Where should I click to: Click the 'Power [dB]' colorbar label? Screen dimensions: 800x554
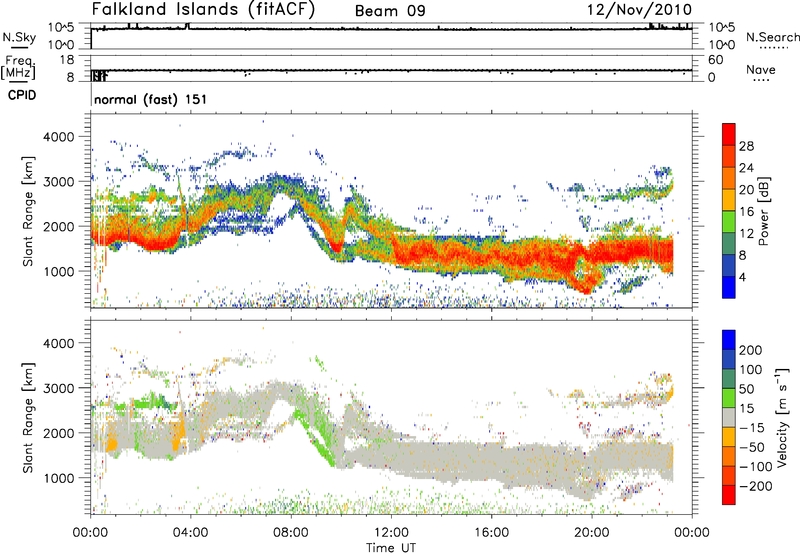coord(763,211)
